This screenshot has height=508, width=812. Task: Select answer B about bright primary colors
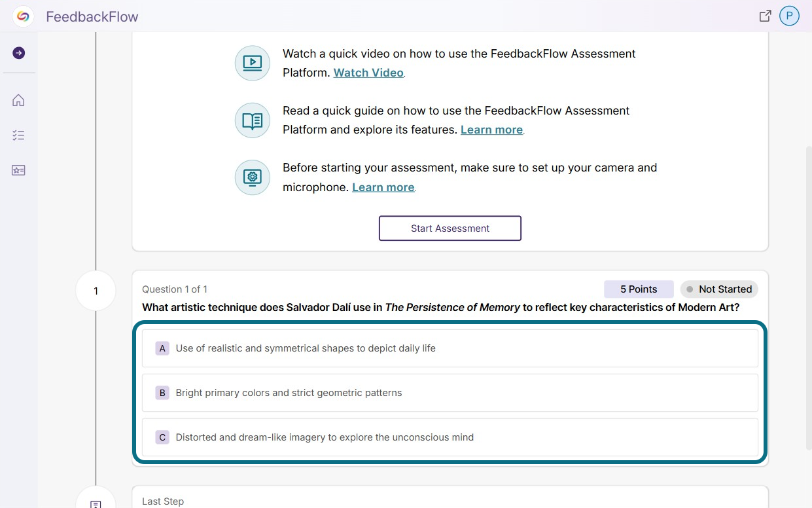(x=450, y=393)
